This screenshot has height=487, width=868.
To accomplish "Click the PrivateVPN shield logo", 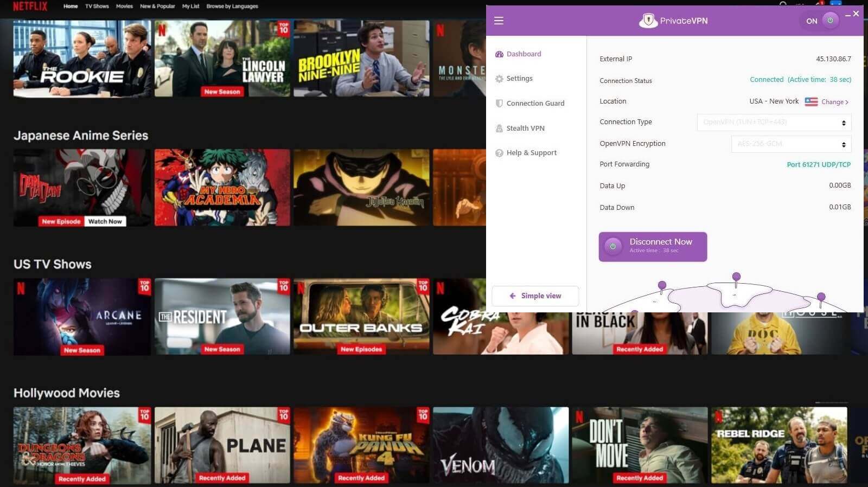I will pyautogui.click(x=648, y=21).
